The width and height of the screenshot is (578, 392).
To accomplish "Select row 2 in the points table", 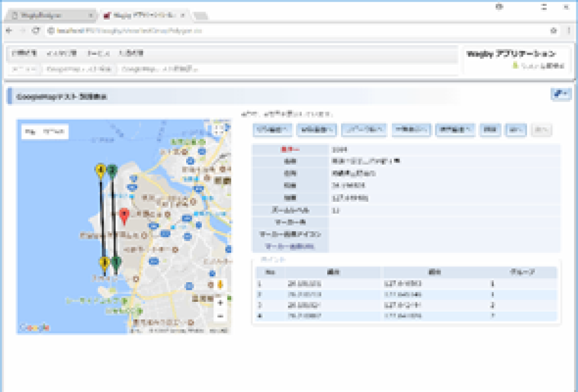I will (406, 295).
